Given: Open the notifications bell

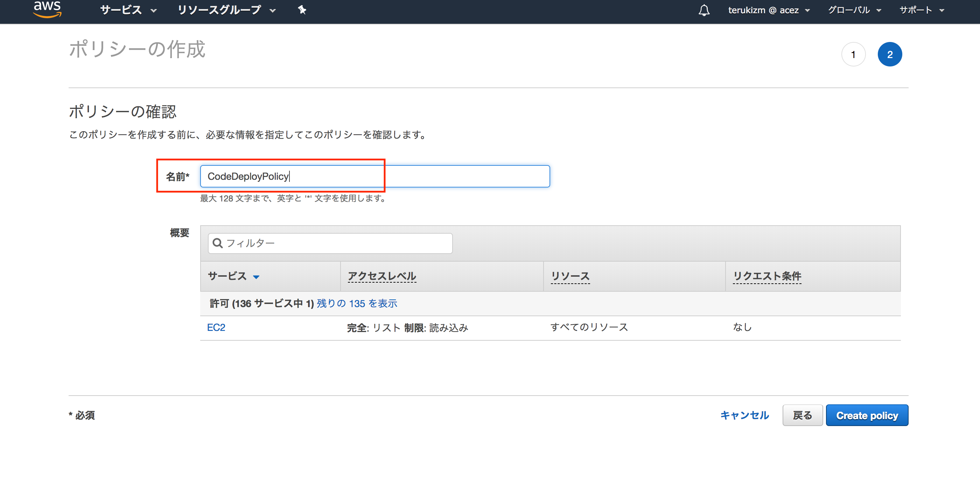Looking at the screenshot, I should point(704,10).
